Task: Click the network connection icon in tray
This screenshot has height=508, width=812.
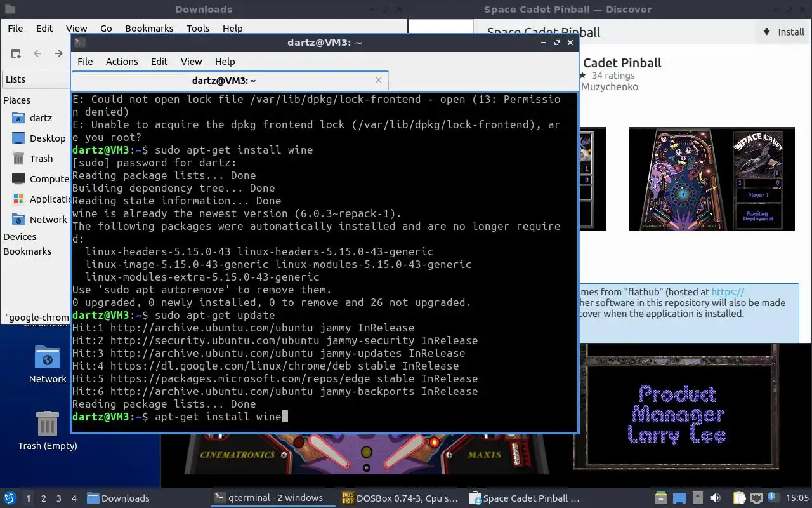Action: click(x=756, y=498)
